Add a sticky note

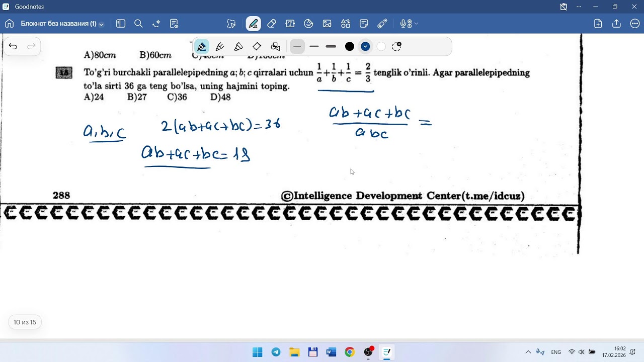coord(364,24)
